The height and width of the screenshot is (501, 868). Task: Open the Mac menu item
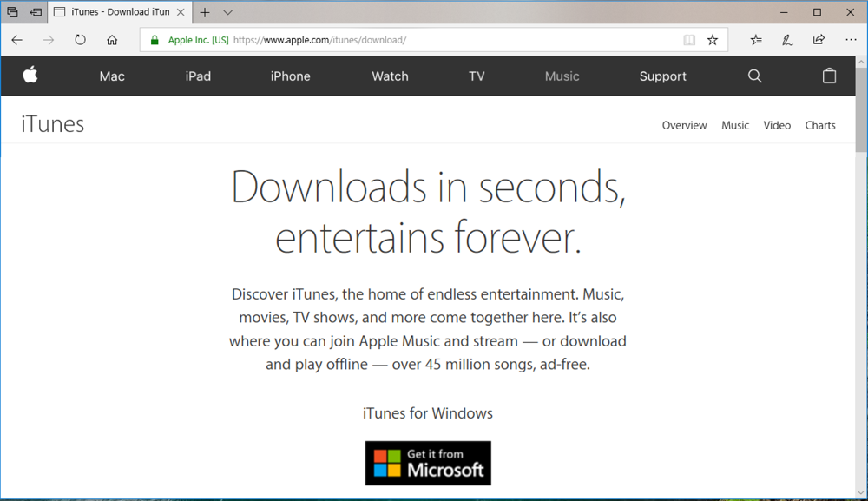click(x=112, y=76)
